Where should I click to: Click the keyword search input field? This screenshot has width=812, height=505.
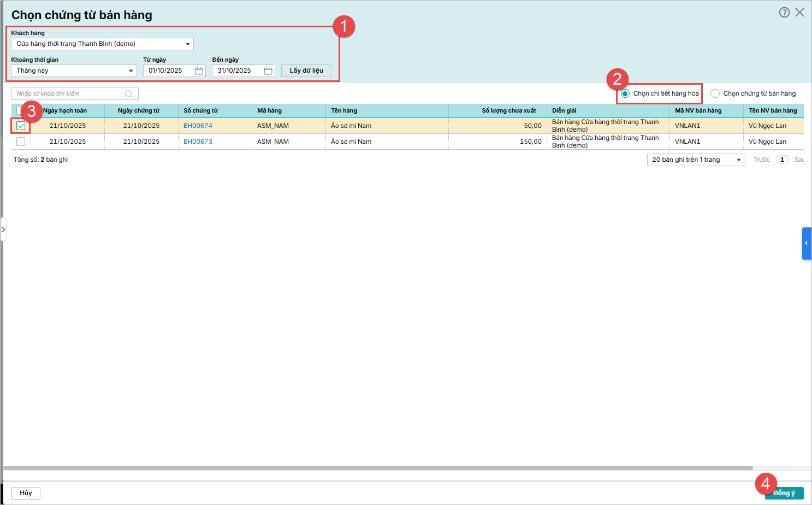tap(69, 94)
